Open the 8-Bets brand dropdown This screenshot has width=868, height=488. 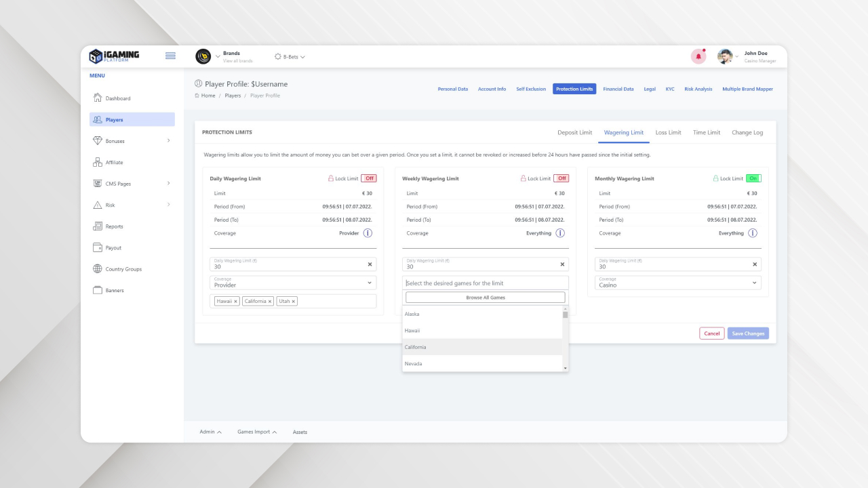[290, 56]
